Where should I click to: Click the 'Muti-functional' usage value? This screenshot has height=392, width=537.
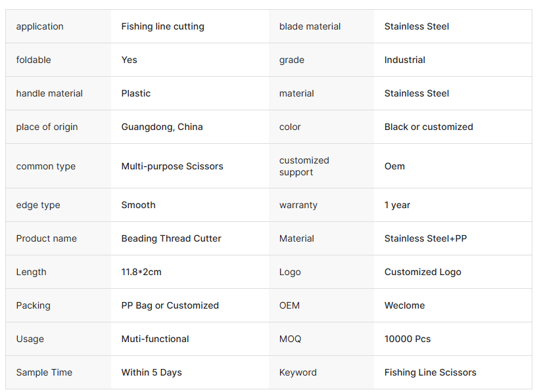[155, 339]
